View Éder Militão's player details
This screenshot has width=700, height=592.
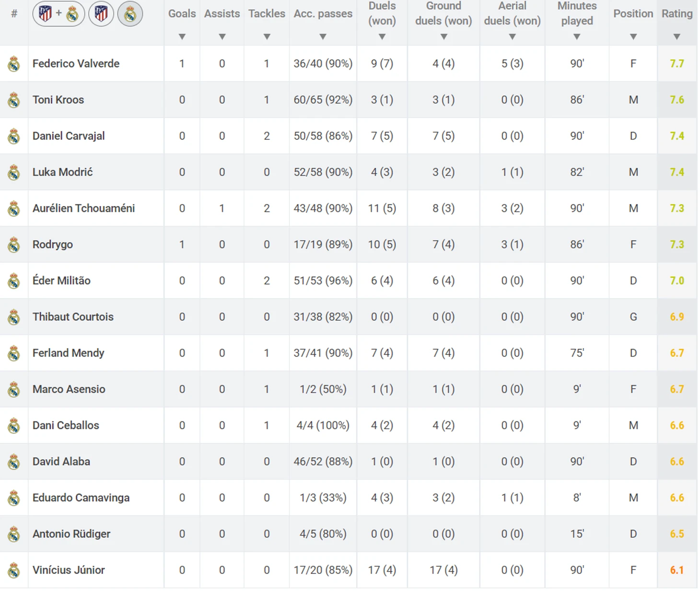[61, 280]
